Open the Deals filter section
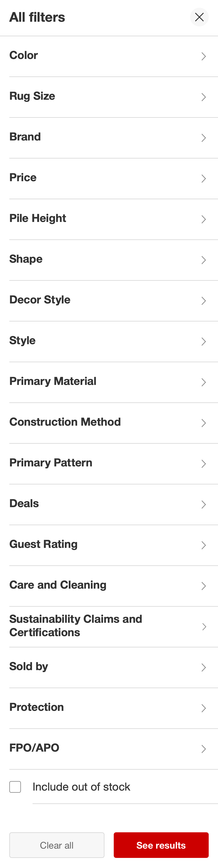218x868 pixels. (109, 504)
